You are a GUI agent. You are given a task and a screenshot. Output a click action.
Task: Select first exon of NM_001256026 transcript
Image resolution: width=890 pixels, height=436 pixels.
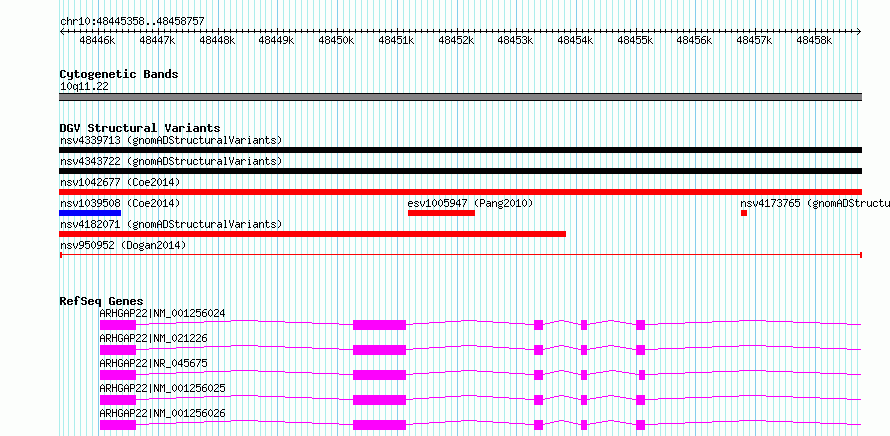point(118,425)
